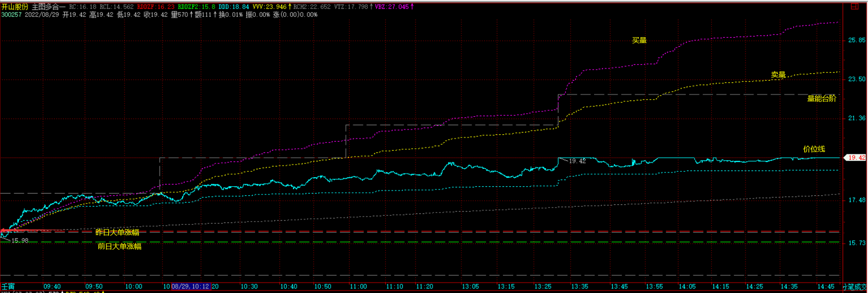Click the 昨日大单涨幅 line label
This screenshot has height=293, width=868.
tap(118, 232)
